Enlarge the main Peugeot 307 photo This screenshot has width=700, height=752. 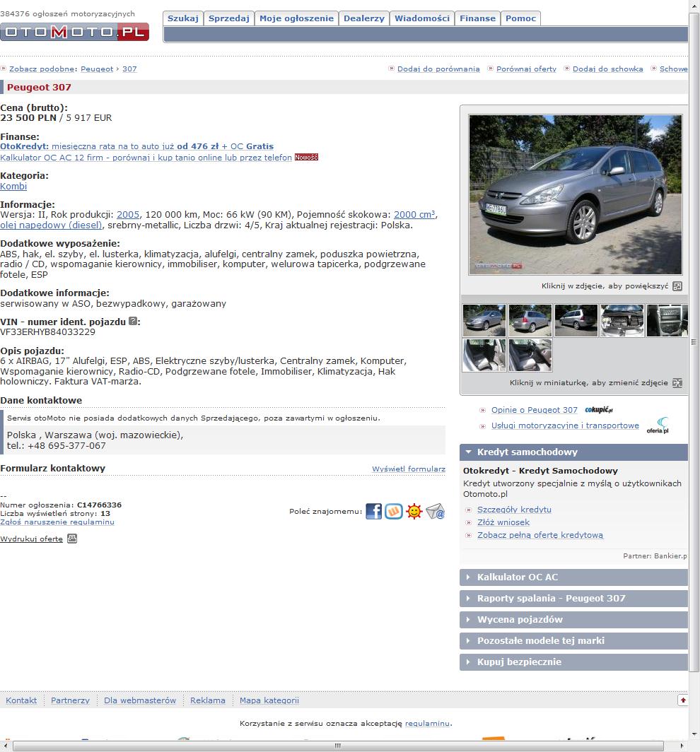pos(576,194)
